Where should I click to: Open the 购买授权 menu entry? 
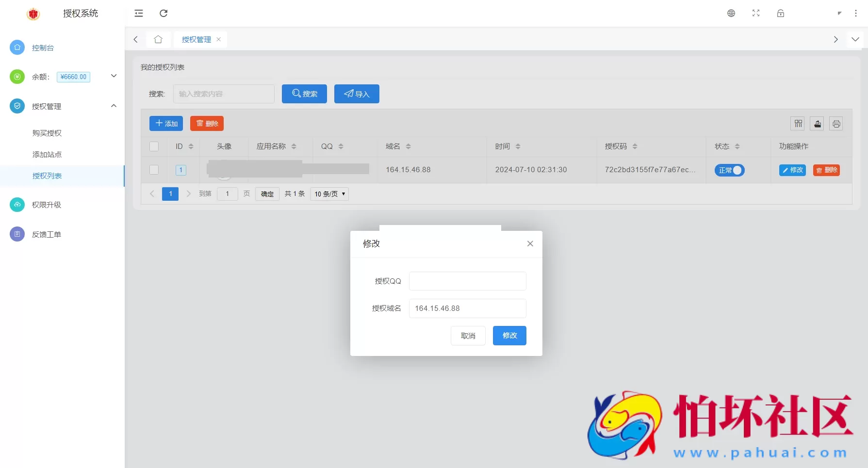[x=47, y=133]
